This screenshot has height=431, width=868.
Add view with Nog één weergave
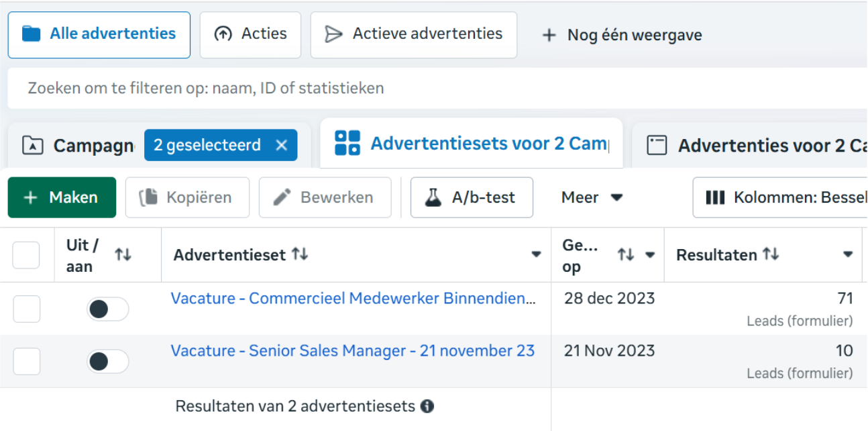622,35
